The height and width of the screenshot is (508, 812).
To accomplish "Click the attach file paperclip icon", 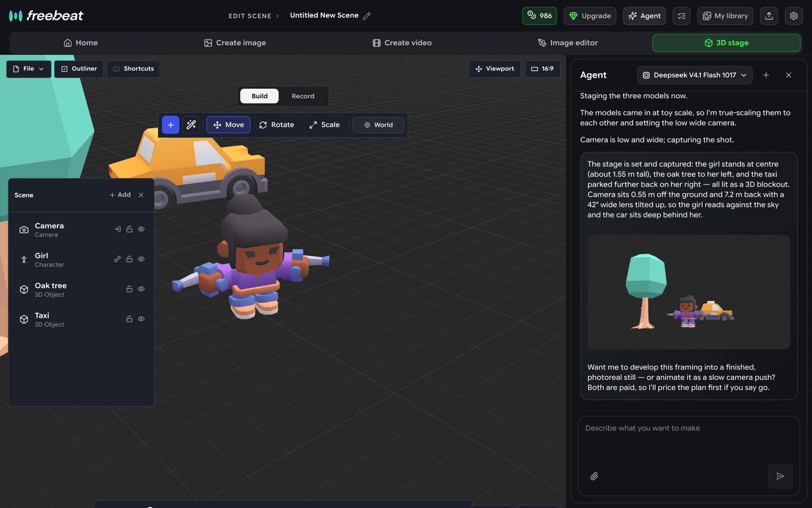I will pyautogui.click(x=594, y=477).
